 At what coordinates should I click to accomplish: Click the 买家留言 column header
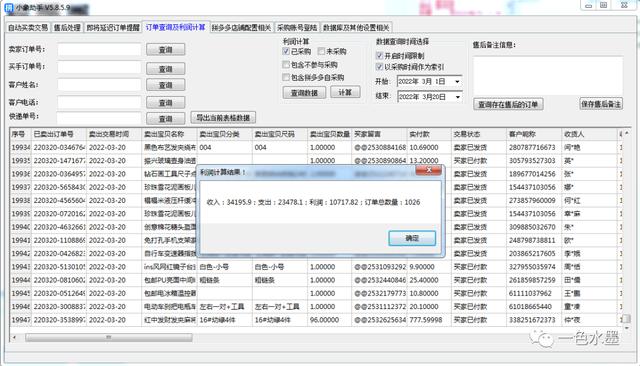coord(379,134)
